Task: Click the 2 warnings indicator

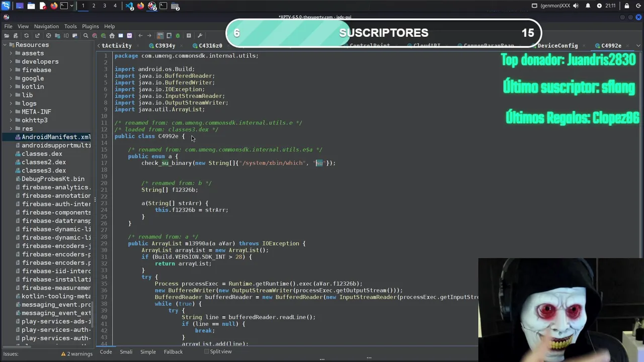Action: pos(77,354)
